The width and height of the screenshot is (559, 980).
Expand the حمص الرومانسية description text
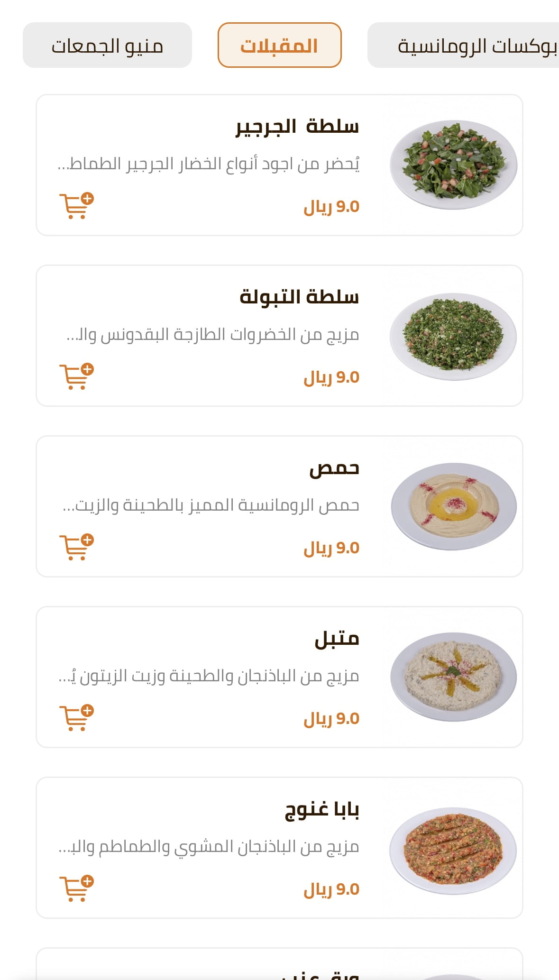click(211, 505)
